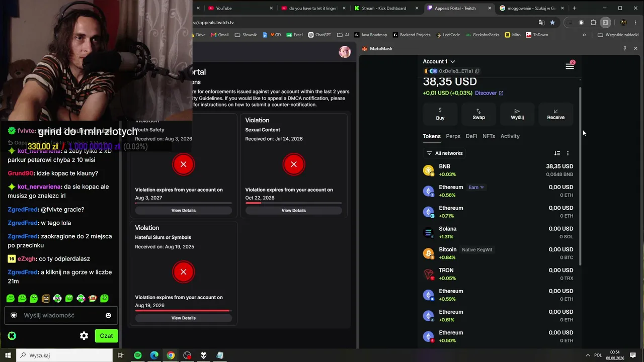The image size is (644, 362).
Task: Switch to the moggowanie Google search tab
Action: [532, 8]
